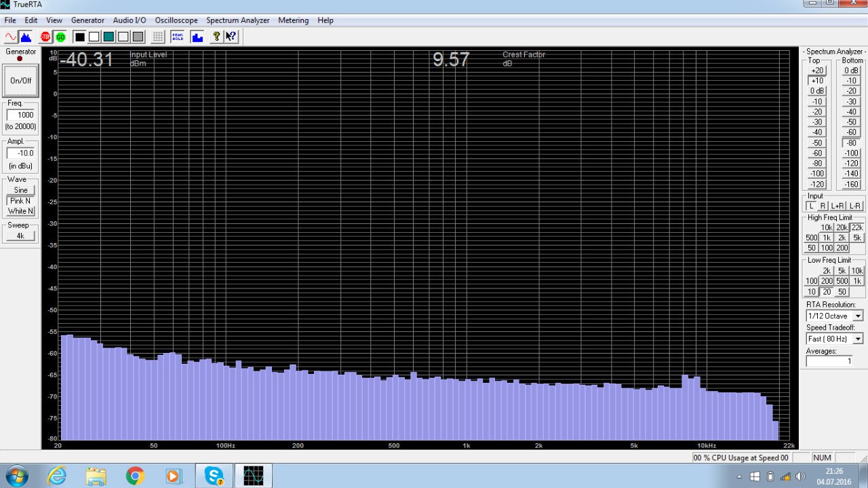The height and width of the screenshot is (488, 868).
Task: Choose medium gray color swatch
Action: [x=138, y=37]
